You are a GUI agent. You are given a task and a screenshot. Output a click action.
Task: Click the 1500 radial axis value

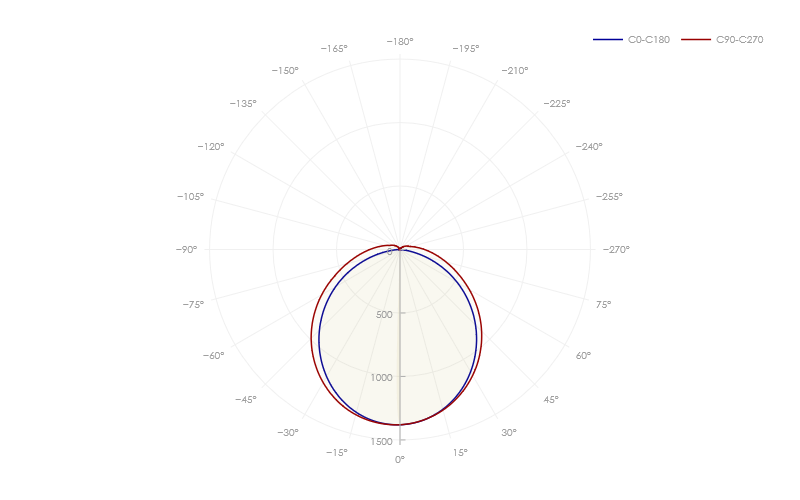tap(382, 442)
